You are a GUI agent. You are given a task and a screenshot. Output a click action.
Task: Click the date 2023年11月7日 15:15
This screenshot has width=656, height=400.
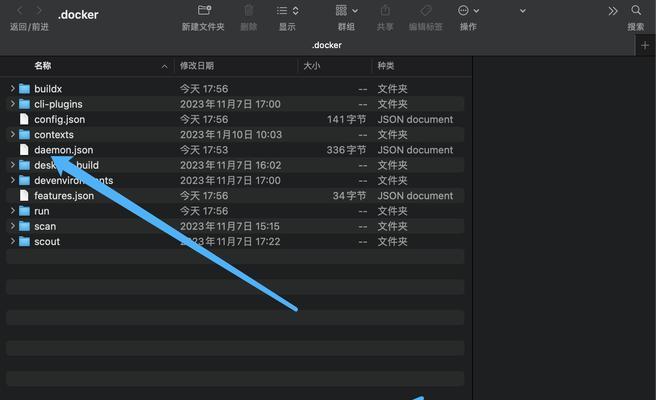(x=230, y=226)
